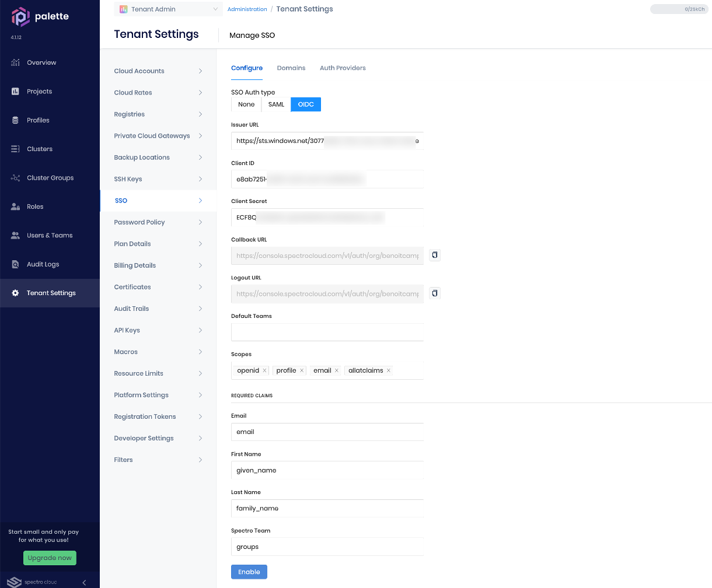Open Filters settings
This screenshot has height=588, width=712.
[158, 460]
